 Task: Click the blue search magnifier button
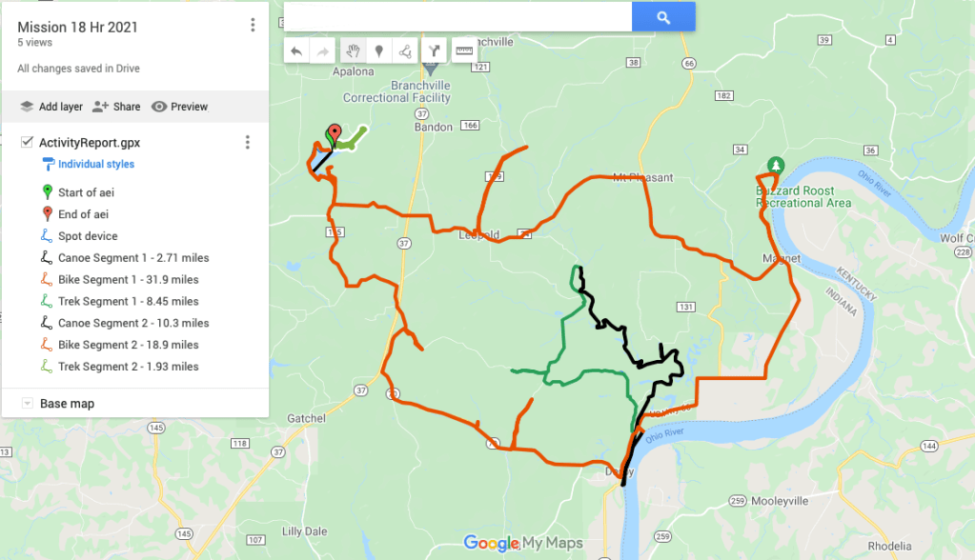point(663,17)
